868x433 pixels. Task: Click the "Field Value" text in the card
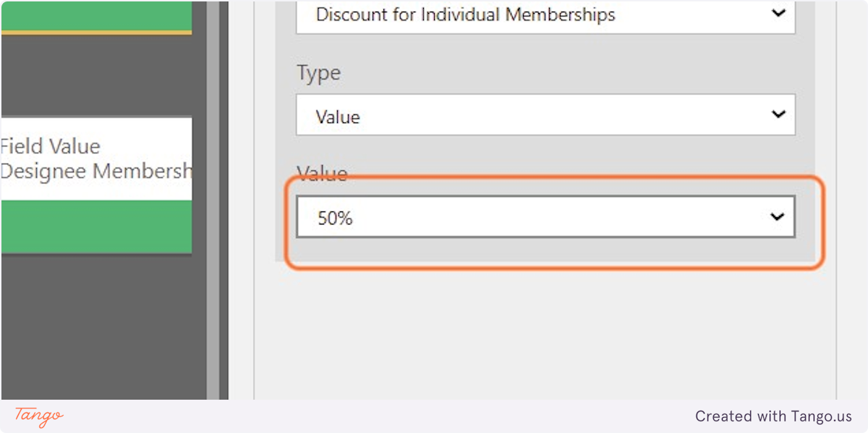pyautogui.click(x=51, y=146)
